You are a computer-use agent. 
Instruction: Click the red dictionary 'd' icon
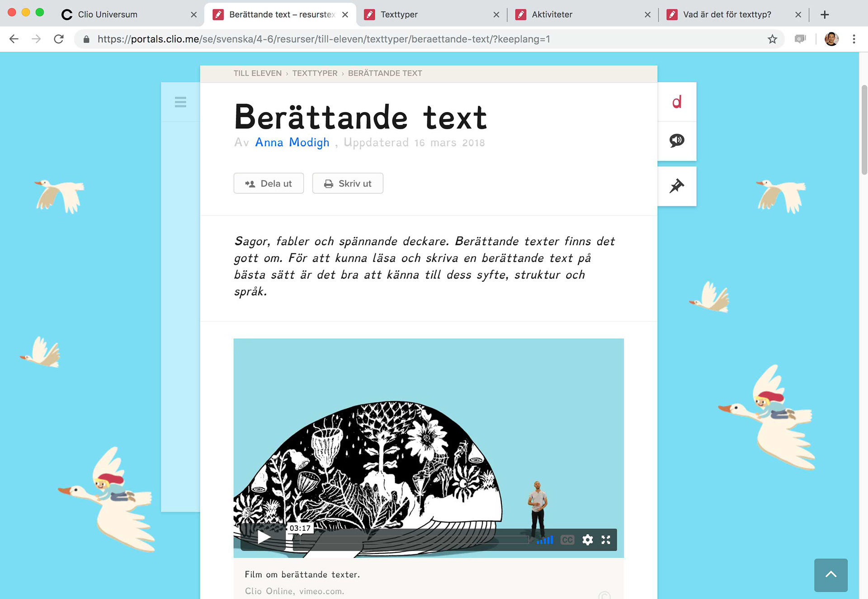click(676, 102)
